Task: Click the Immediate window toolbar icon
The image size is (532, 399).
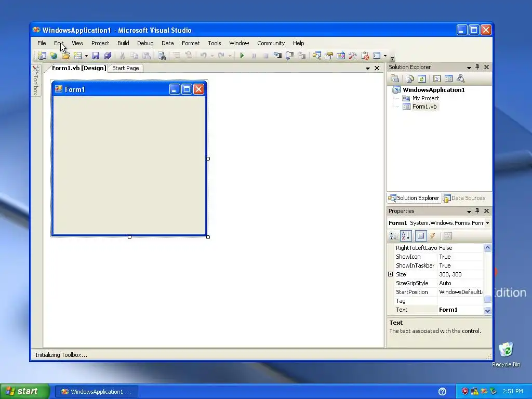Action: pyautogui.click(x=377, y=55)
